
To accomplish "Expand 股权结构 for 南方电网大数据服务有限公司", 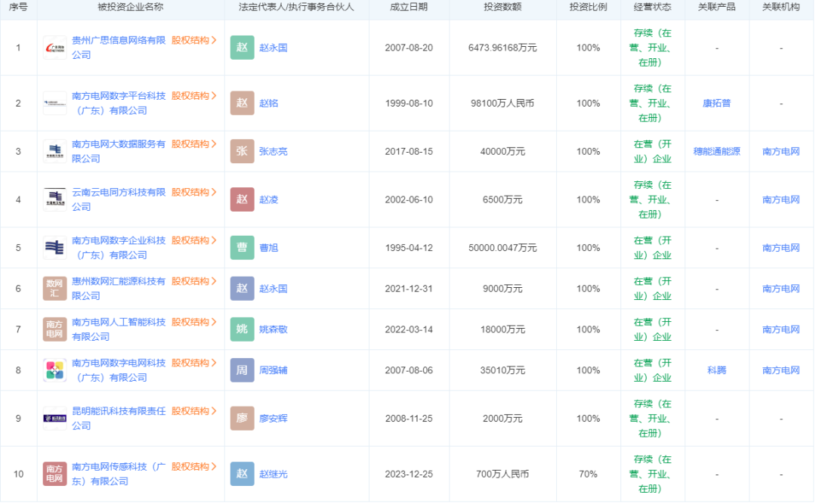I will pos(194,144).
